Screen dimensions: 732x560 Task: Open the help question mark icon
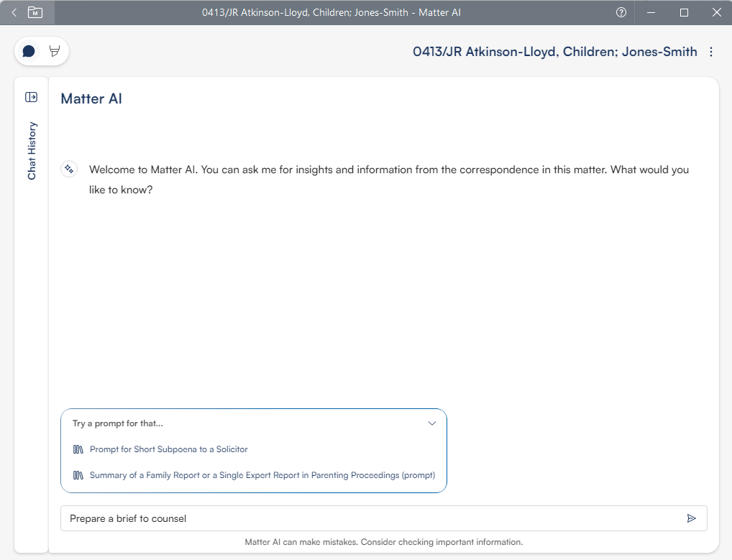point(621,12)
